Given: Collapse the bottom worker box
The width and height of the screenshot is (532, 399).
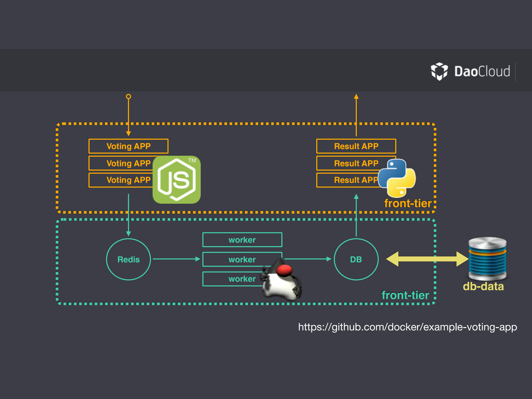Looking at the screenshot, I should pyautogui.click(x=242, y=279).
